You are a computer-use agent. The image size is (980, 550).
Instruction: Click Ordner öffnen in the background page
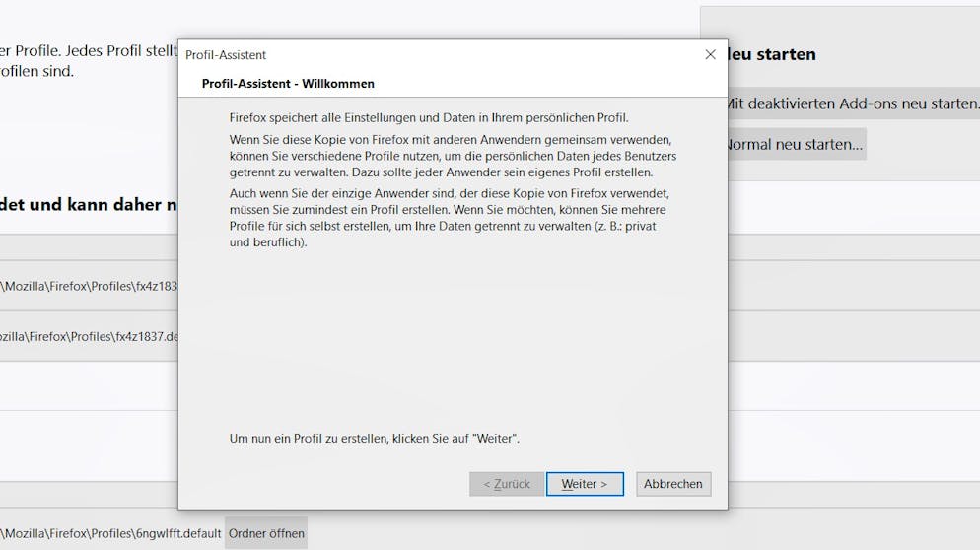pos(266,533)
